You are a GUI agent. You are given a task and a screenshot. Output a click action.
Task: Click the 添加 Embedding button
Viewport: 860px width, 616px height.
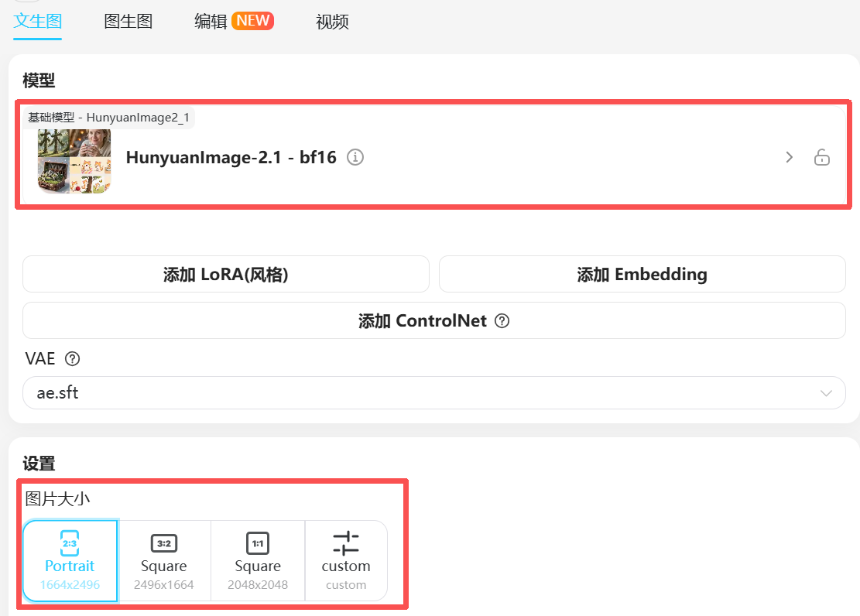[x=642, y=275]
